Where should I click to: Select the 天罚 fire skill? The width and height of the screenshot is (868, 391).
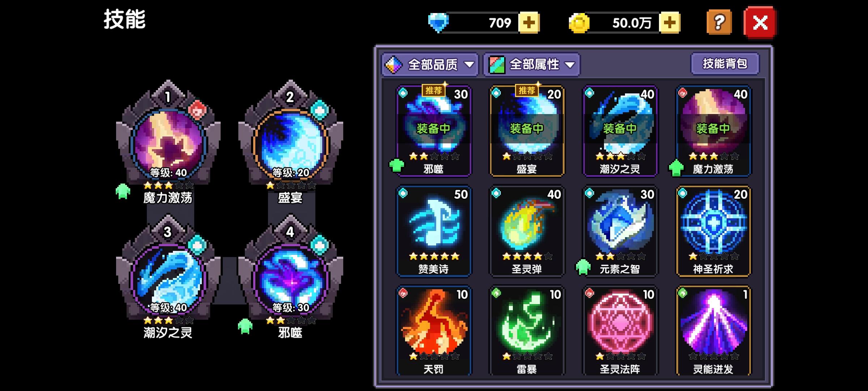(434, 331)
